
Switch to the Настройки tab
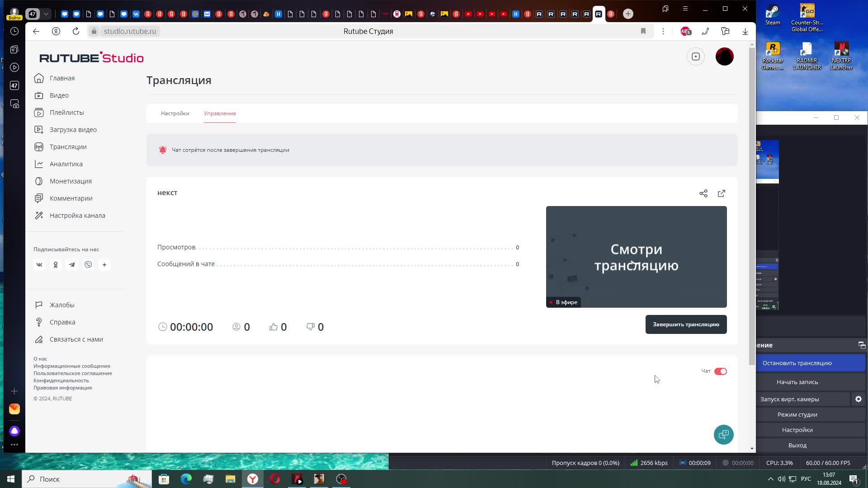point(175,113)
